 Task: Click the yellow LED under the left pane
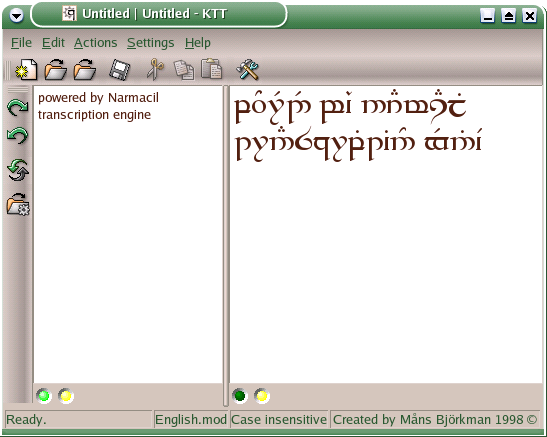[x=66, y=396]
